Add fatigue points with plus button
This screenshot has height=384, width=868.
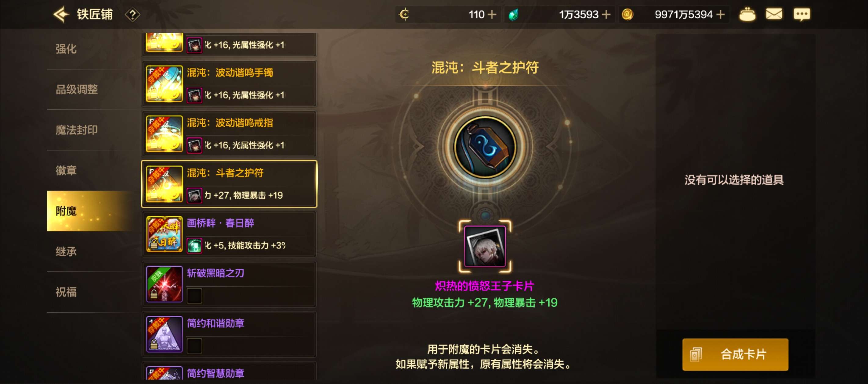[492, 14]
